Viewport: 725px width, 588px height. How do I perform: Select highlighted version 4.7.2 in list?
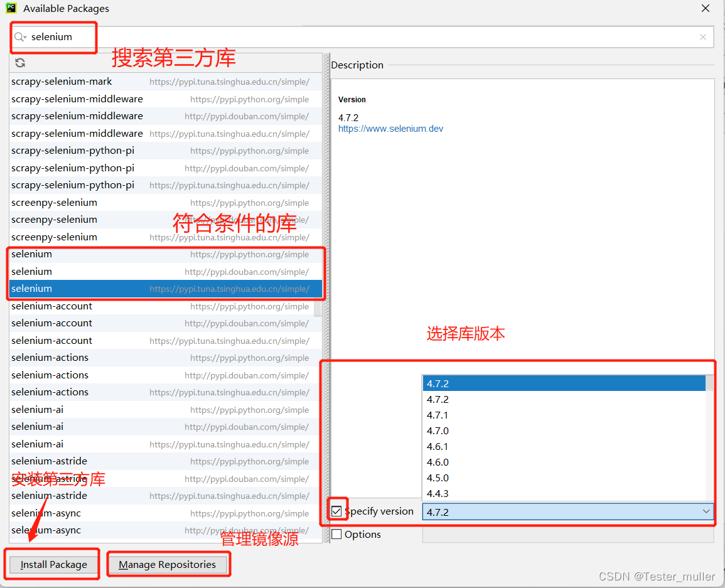(x=564, y=383)
